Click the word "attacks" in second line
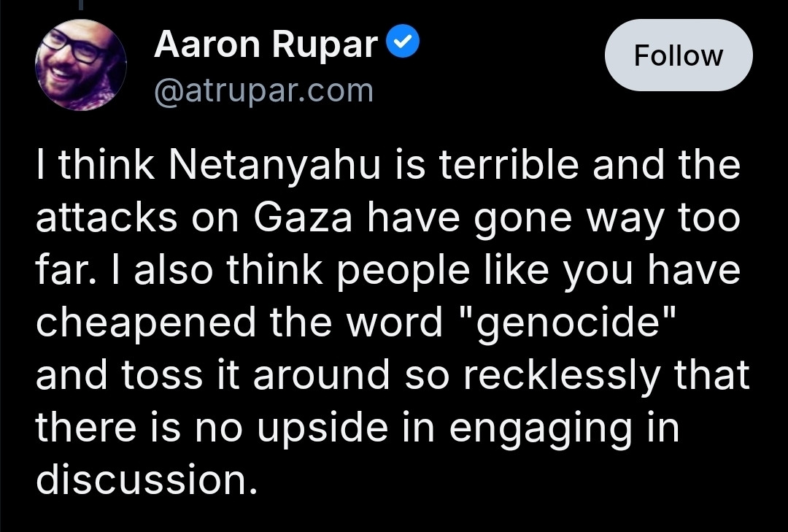Viewport: 788px width, 532px height. [107, 218]
